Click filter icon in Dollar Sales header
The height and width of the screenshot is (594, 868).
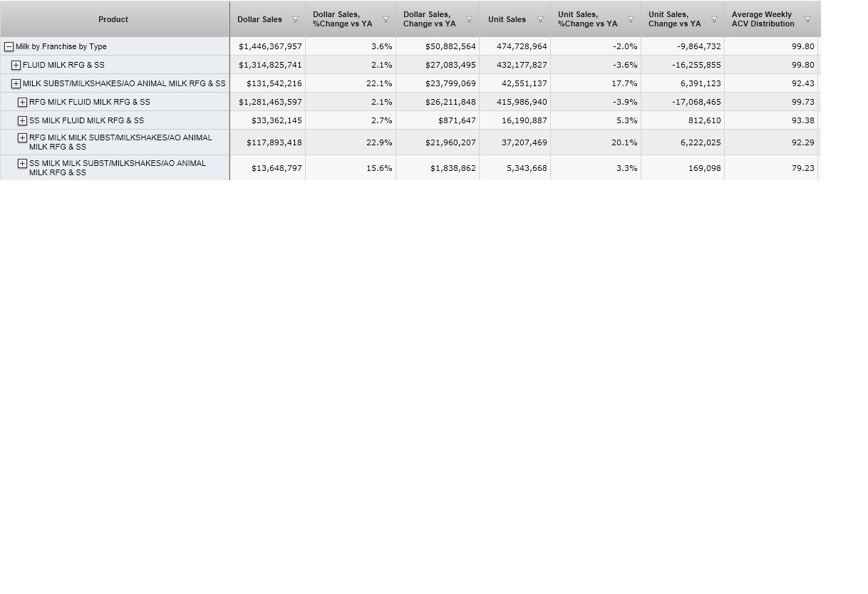295,19
